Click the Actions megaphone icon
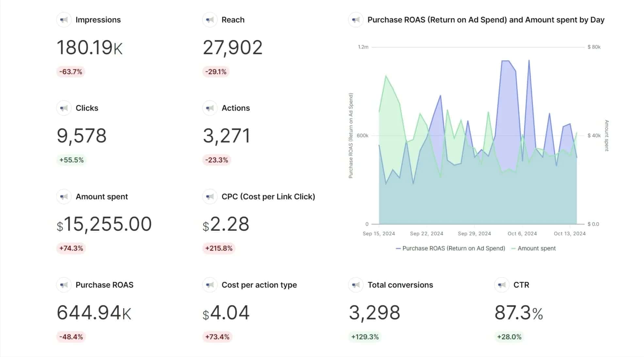Viewport: 644px width, 357px height. click(x=209, y=108)
